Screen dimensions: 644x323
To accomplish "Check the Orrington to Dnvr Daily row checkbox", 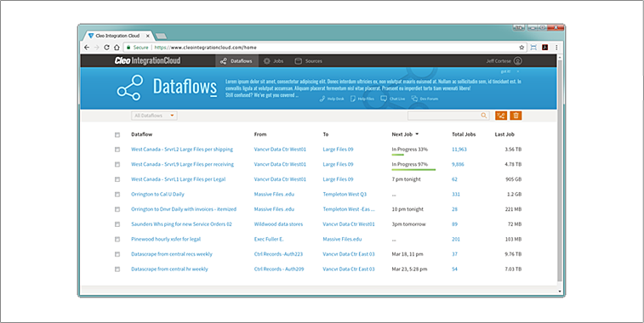I will [117, 209].
